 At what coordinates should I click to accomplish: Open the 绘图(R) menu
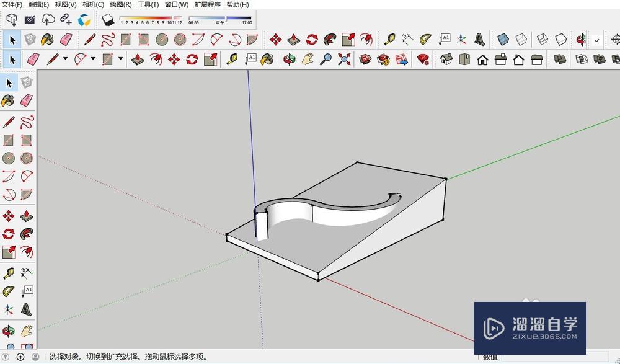[x=121, y=5]
